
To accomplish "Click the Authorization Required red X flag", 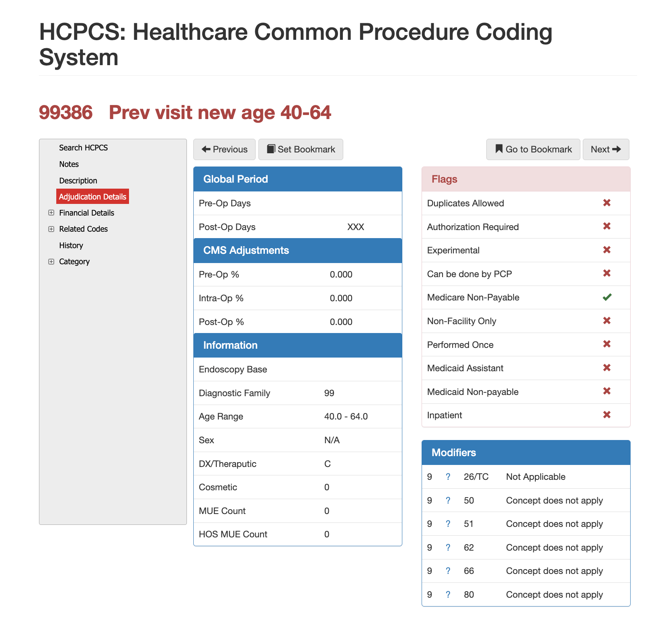I will click(607, 226).
